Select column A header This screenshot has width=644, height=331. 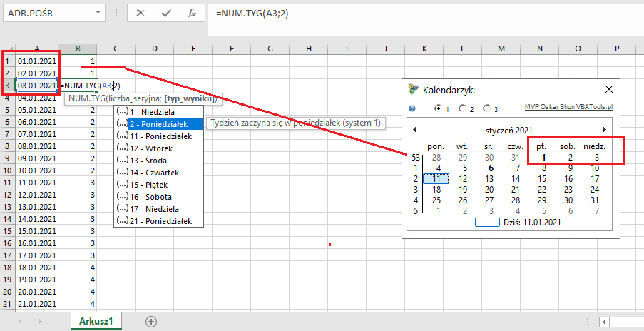click(36, 49)
